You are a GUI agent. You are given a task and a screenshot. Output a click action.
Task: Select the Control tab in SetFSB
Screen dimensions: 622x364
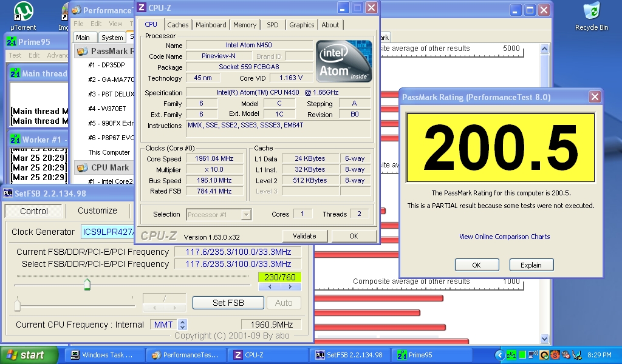click(34, 211)
